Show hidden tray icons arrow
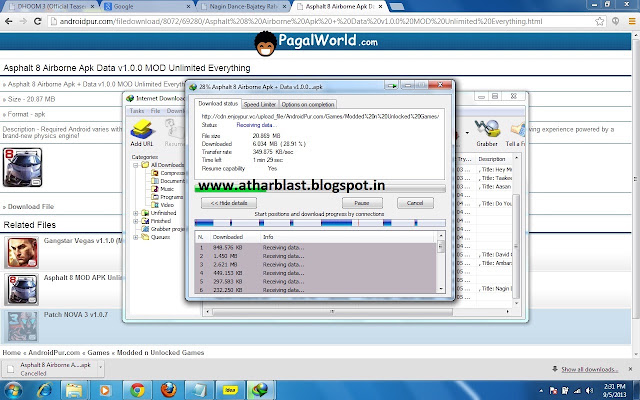The height and width of the screenshot is (400, 640). click(x=541, y=391)
